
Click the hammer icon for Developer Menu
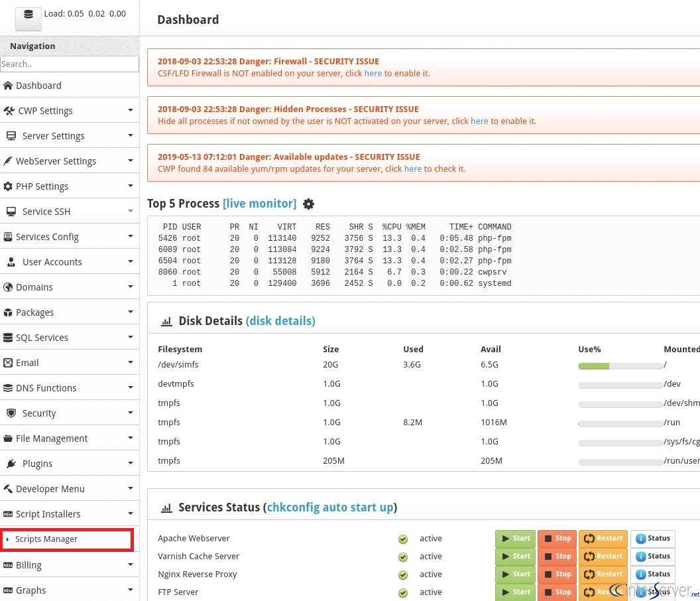point(7,489)
